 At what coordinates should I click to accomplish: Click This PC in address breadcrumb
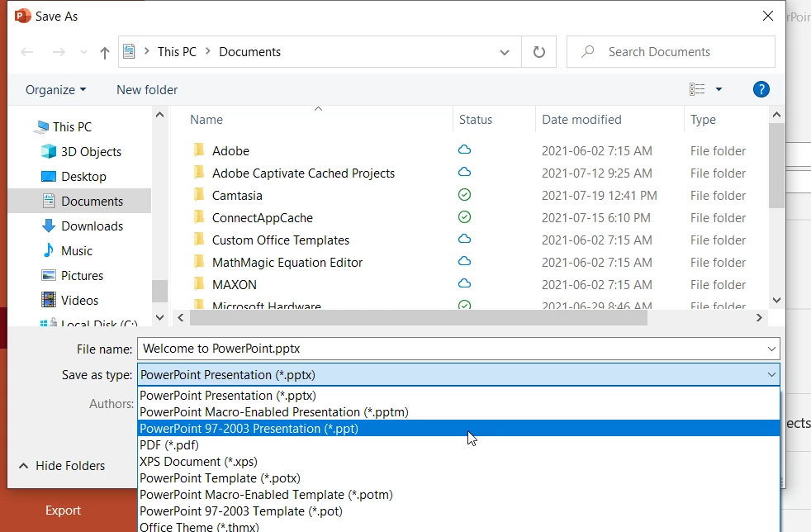point(177,52)
